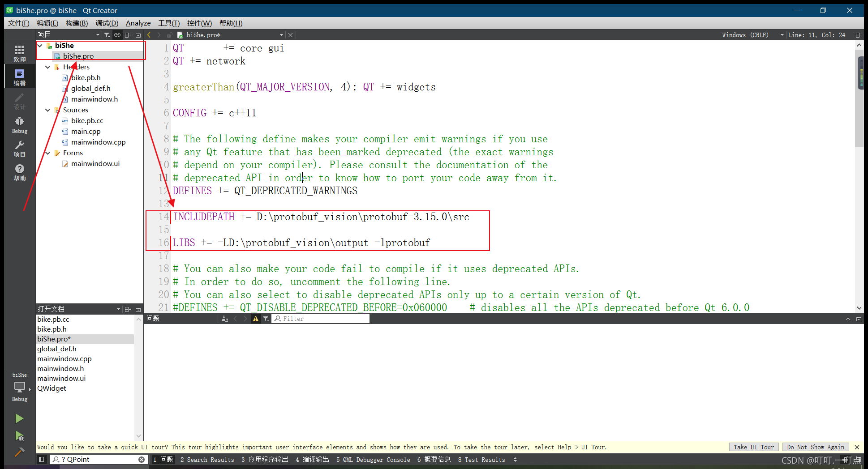The height and width of the screenshot is (469, 868).
Task: Open issues category filter funnel
Action: [266, 319]
